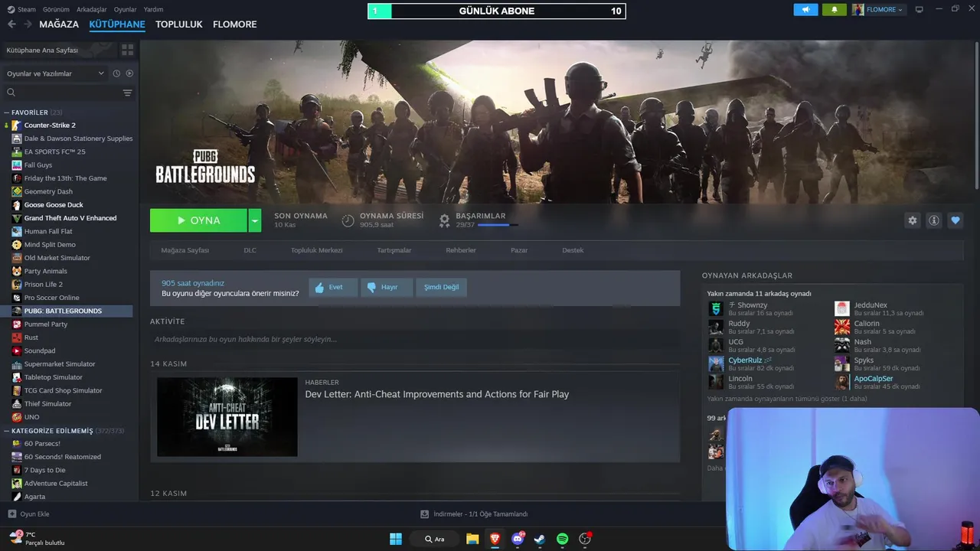Click the Hayır button
The height and width of the screenshot is (551, 980).
[387, 287]
